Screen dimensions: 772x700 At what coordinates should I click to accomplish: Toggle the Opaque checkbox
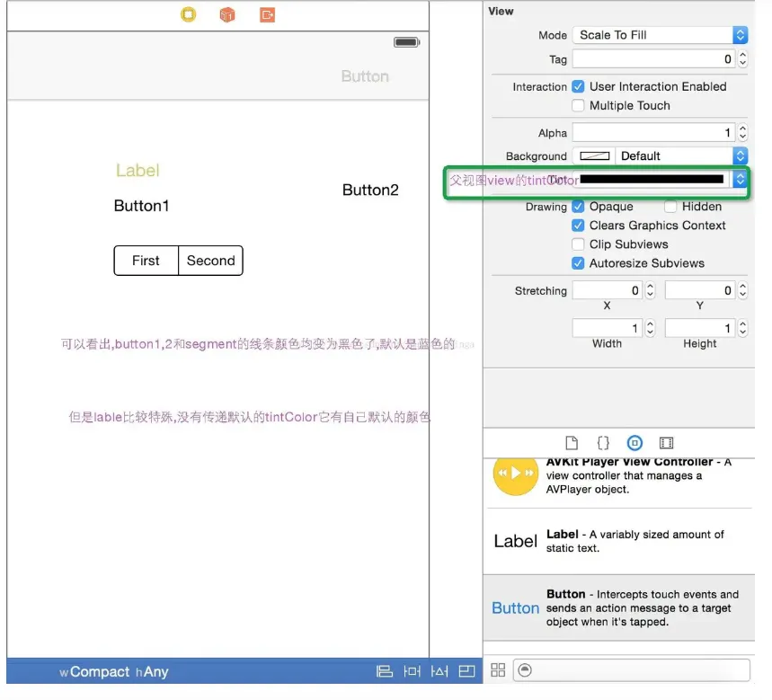[578, 207]
